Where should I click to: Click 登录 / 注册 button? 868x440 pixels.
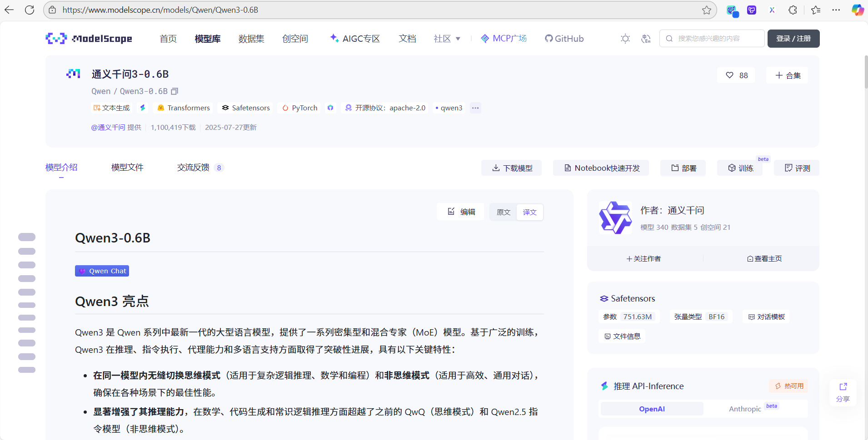[793, 39]
